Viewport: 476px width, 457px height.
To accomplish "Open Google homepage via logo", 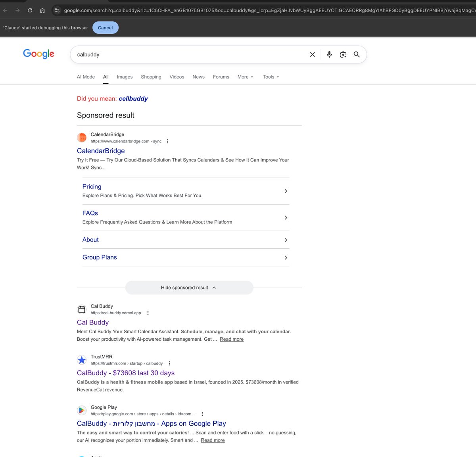I will click(x=38, y=54).
